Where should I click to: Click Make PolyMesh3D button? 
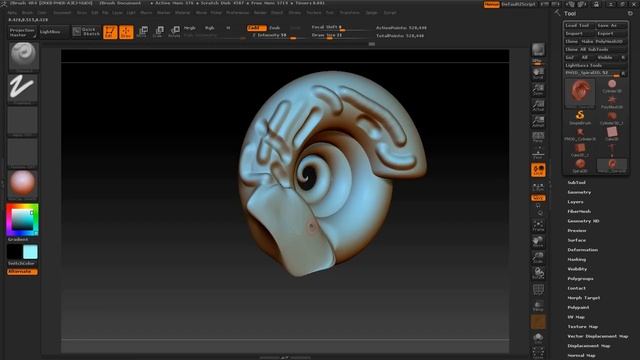point(603,41)
